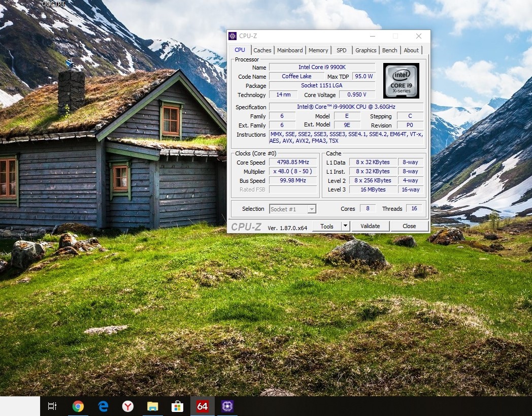The width and height of the screenshot is (532, 416).
Task: Click the Name field 'Intel Core i9 9900K'
Action: coord(322,67)
